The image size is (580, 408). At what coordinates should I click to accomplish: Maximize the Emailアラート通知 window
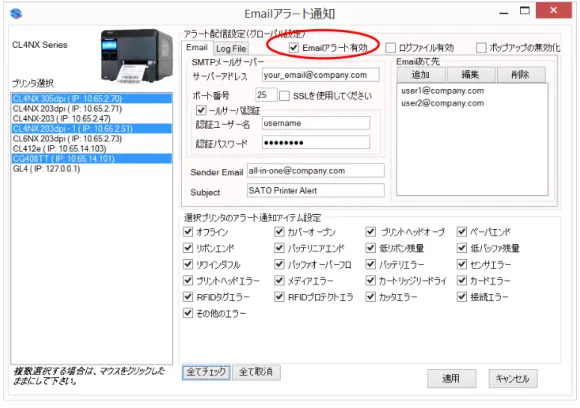coord(525,11)
